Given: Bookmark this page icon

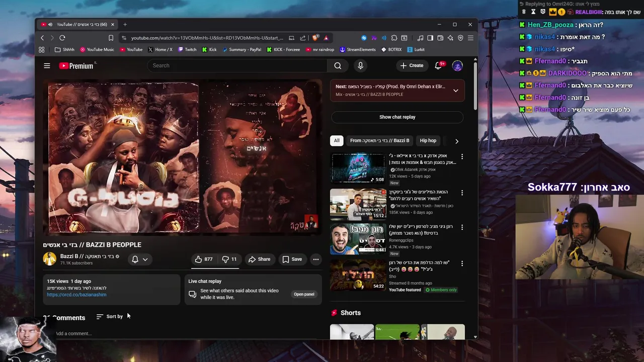Looking at the screenshot, I should click(x=111, y=38).
